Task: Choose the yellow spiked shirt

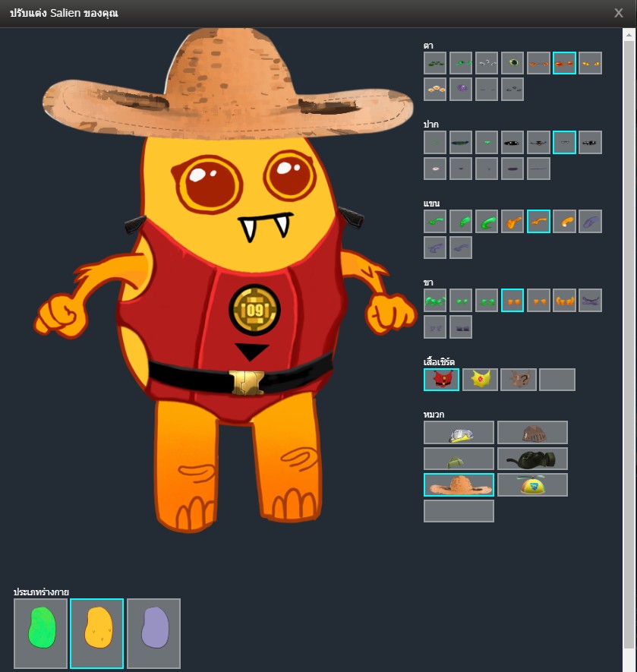Action: click(480, 380)
